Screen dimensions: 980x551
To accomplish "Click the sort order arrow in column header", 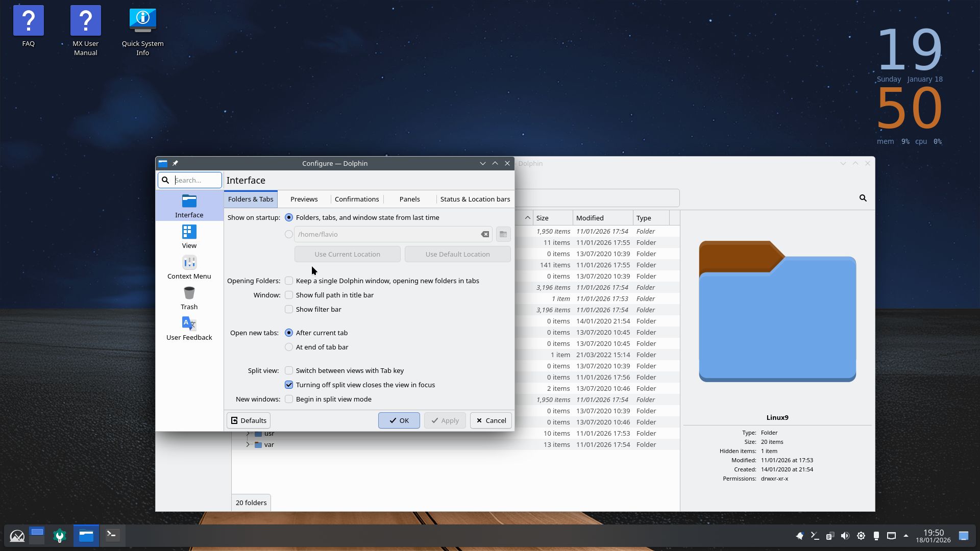I will pos(527,218).
